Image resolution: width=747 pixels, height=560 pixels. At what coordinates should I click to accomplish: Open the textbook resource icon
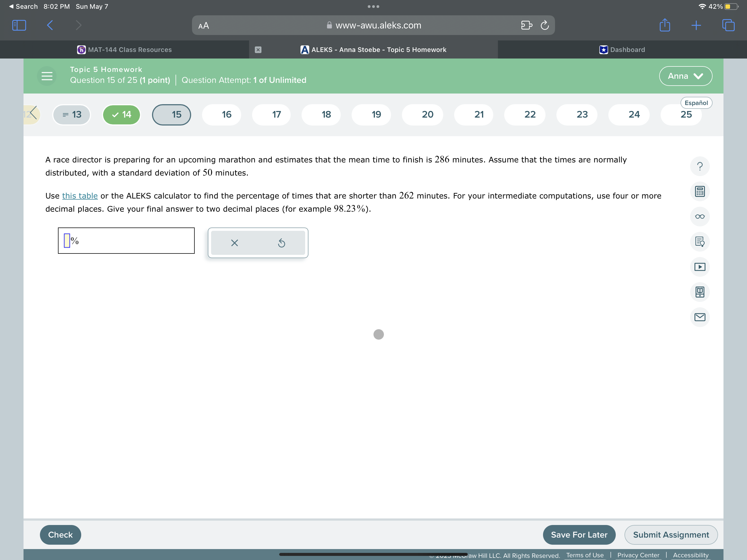pyautogui.click(x=699, y=292)
